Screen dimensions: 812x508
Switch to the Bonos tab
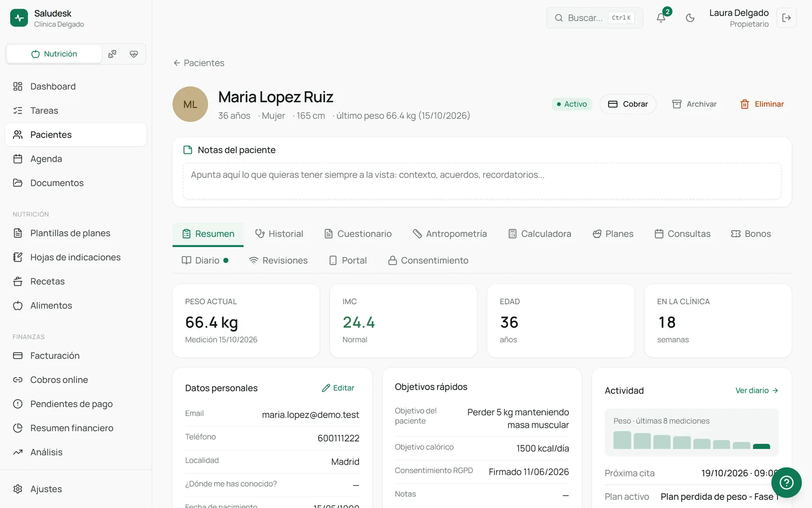click(751, 234)
